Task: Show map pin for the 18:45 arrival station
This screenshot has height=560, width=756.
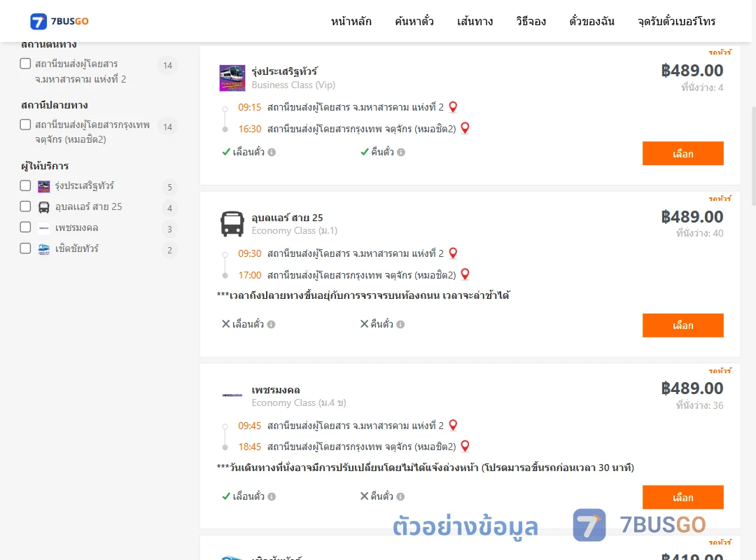Action: [x=465, y=446]
